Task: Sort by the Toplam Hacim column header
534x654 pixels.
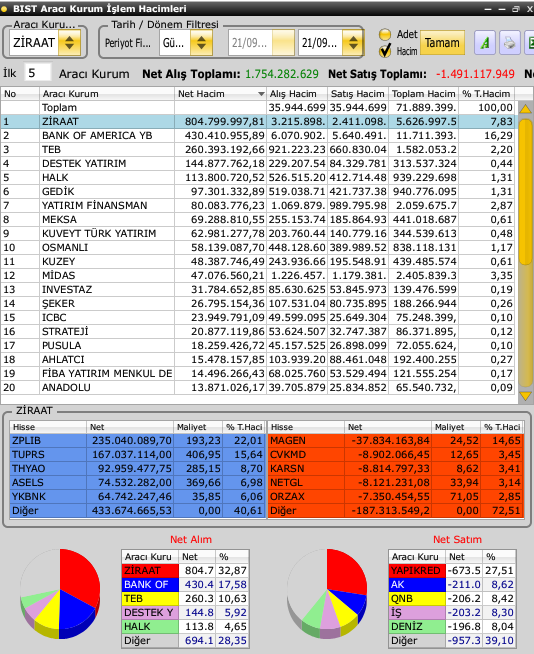Action: click(423, 94)
